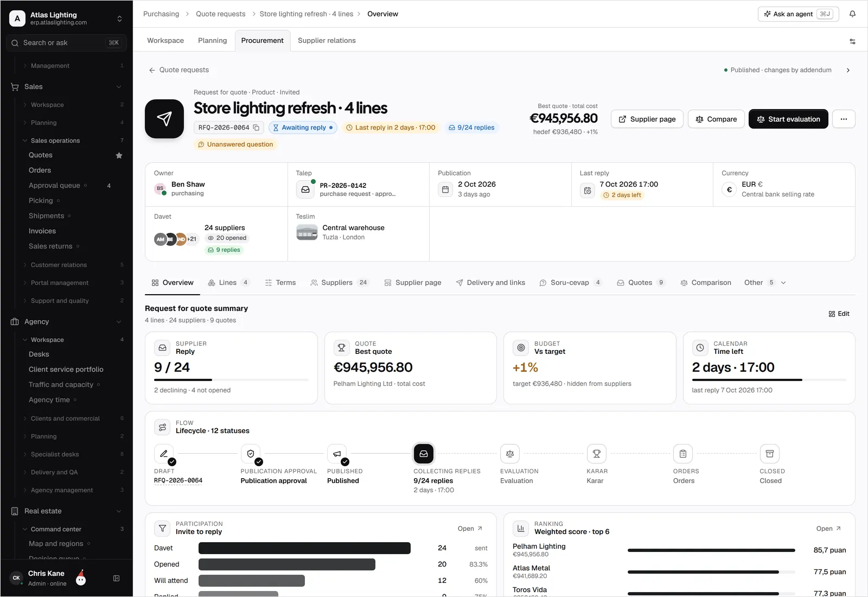Screen dimensions: 868x597
Task: Click the sidebar collapse panel icon
Action: tap(116, 579)
